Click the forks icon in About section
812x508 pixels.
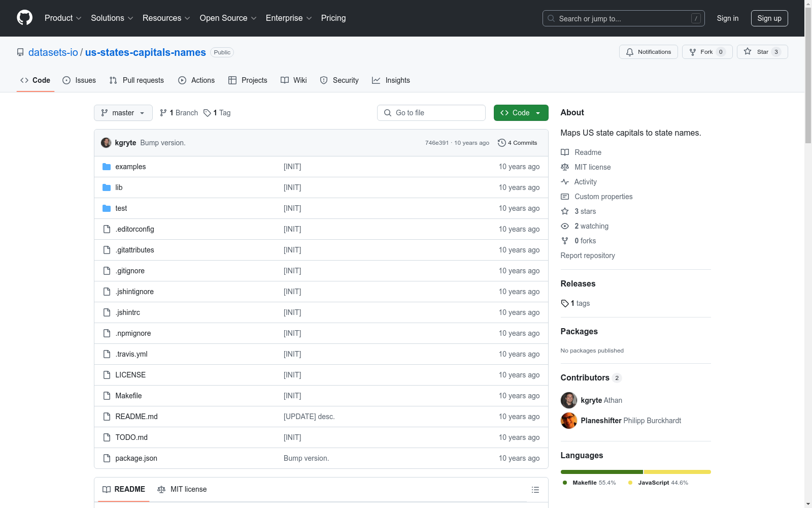(x=565, y=241)
